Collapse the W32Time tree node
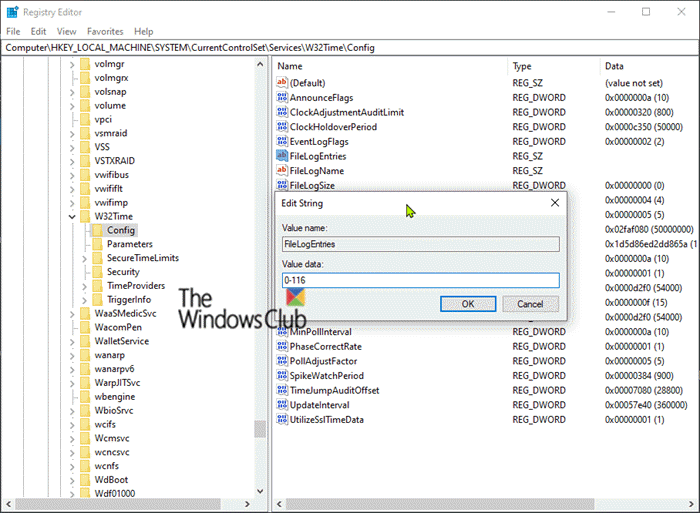This screenshot has width=700, height=513. (72, 217)
